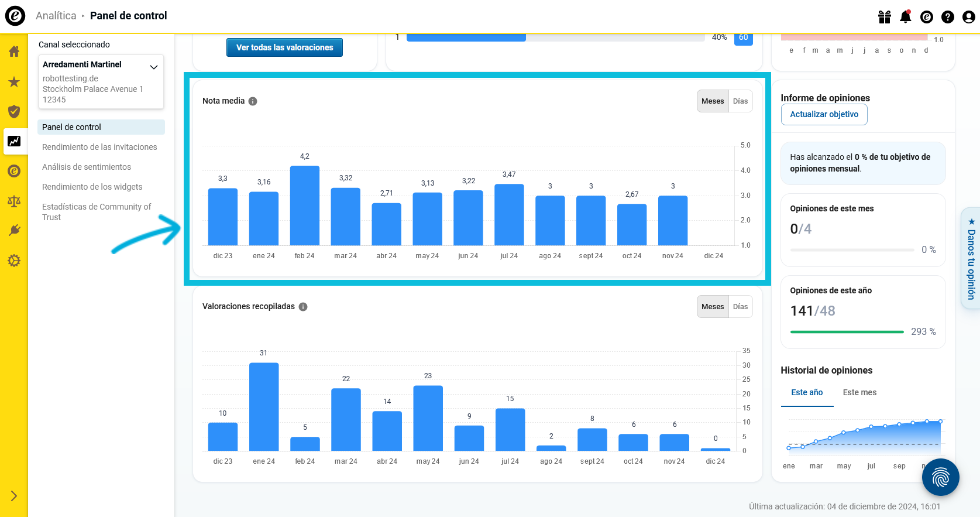The width and height of the screenshot is (980, 517).
Task: Open Rendimiento de las invitaciones
Action: pyautogui.click(x=99, y=147)
